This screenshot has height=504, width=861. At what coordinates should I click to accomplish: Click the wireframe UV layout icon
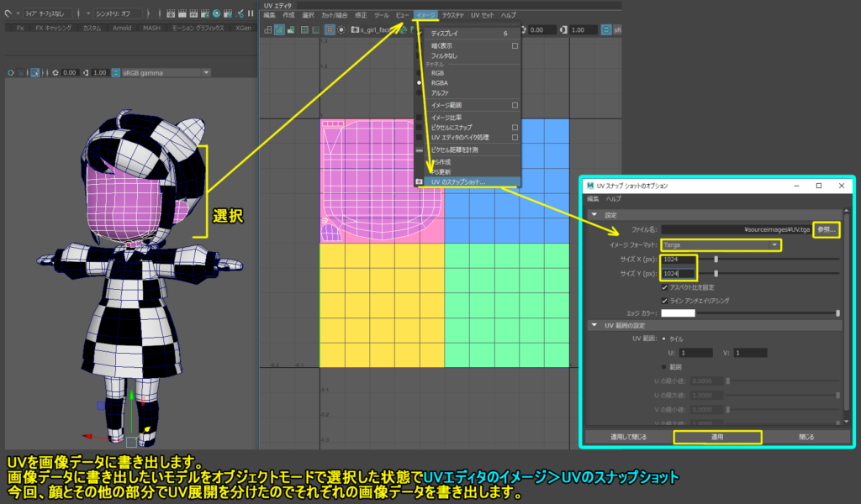268,29
